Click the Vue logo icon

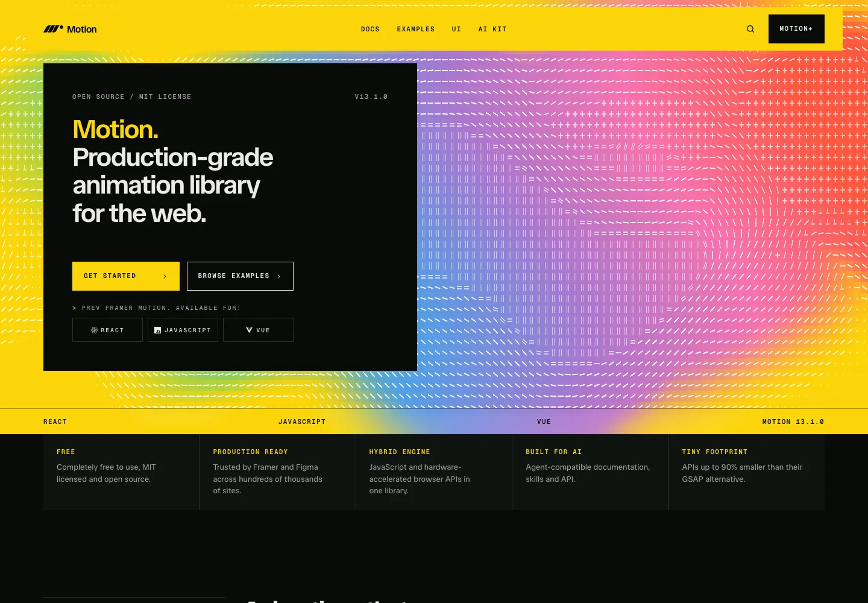(249, 330)
